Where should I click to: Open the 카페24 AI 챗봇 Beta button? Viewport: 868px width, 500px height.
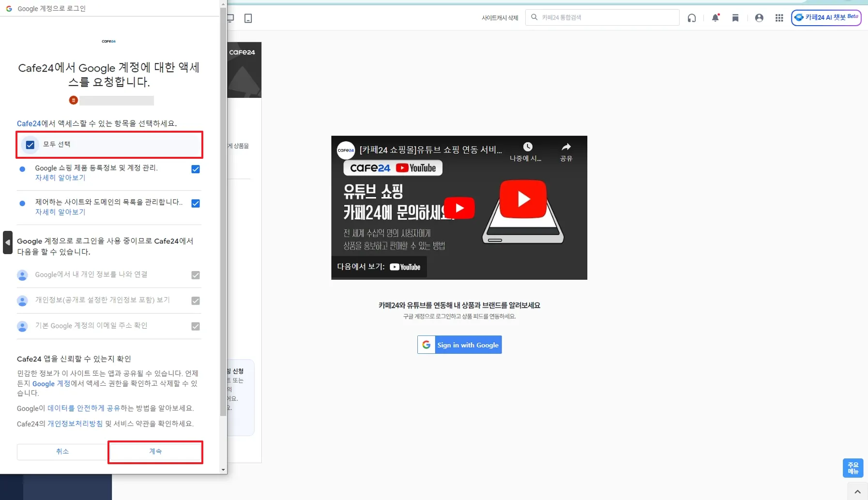tap(826, 17)
